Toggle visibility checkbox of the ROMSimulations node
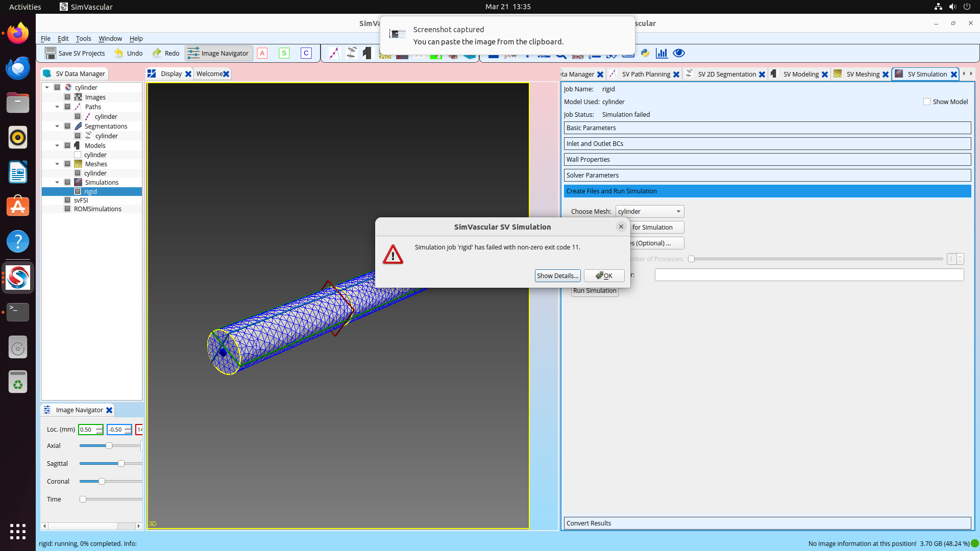The width and height of the screenshot is (980, 551). click(67, 209)
